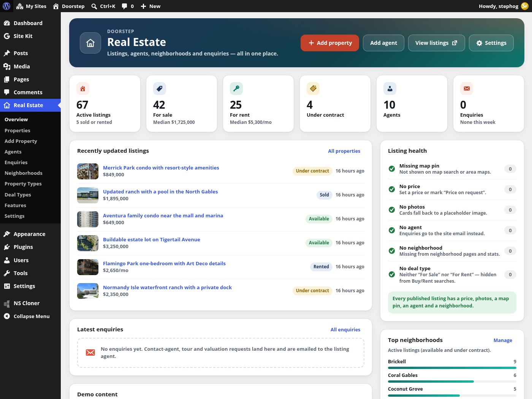Click the Brickell neighborhood progress bar
This screenshot has height=399, width=532.
click(452, 368)
